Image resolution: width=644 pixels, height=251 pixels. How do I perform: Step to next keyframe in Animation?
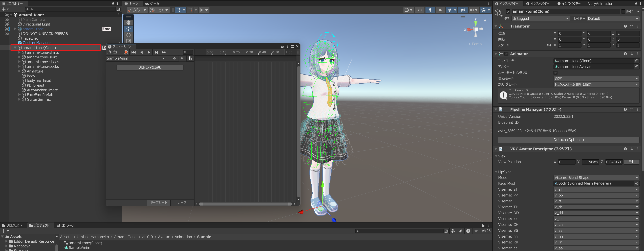[156, 52]
